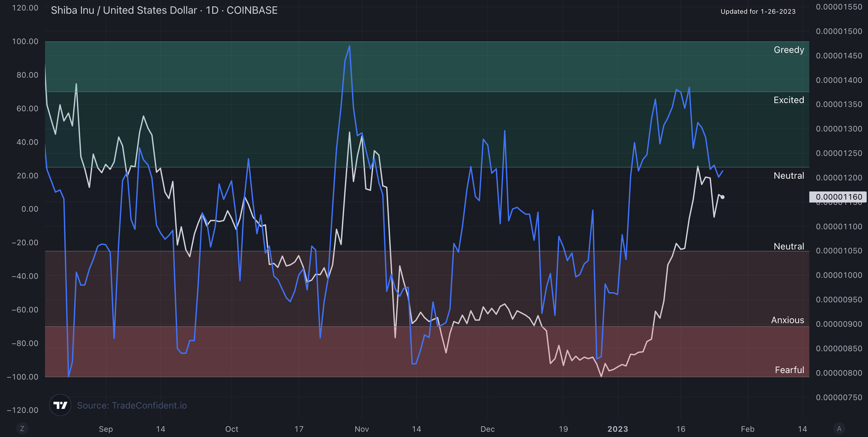Click the 2023 date axis label
The height and width of the screenshot is (437, 868).
point(618,429)
